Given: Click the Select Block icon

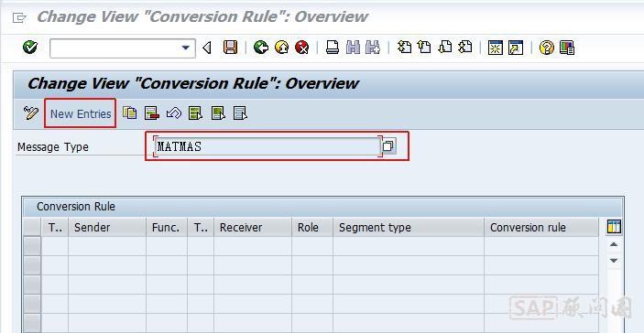Looking at the screenshot, I should pos(218,113).
